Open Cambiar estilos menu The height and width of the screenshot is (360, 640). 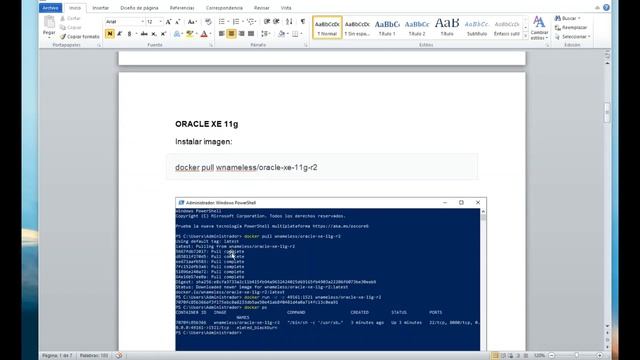[539, 28]
